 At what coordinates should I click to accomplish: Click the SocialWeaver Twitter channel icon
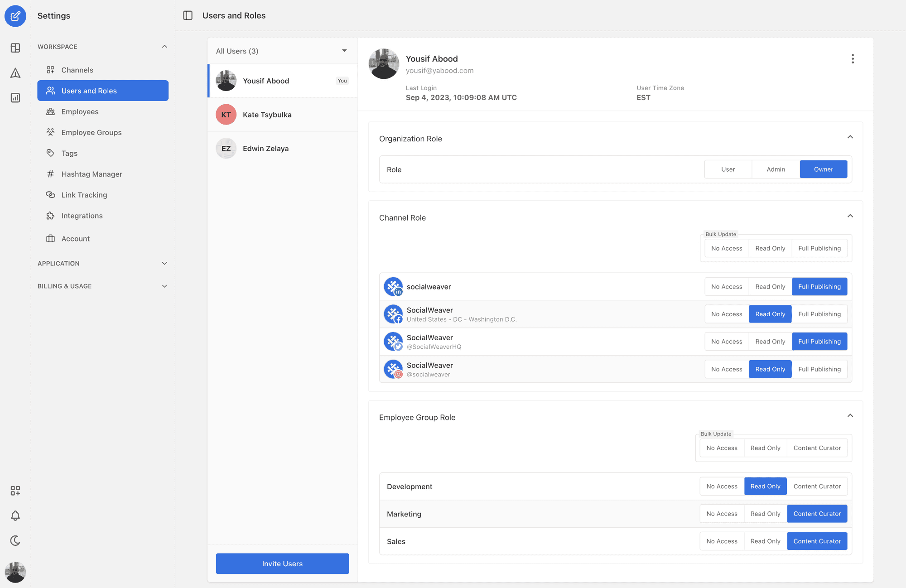click(393, 342)
